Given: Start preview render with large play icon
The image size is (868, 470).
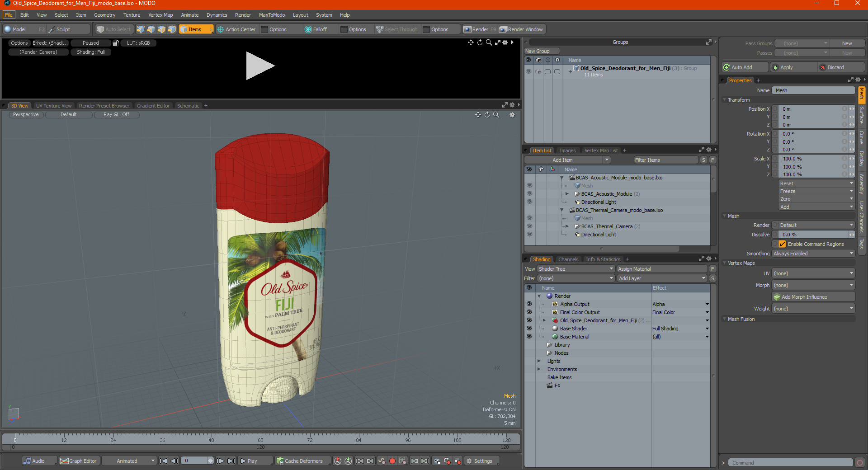Looking at the screenshot, I should tap(259, 66).
